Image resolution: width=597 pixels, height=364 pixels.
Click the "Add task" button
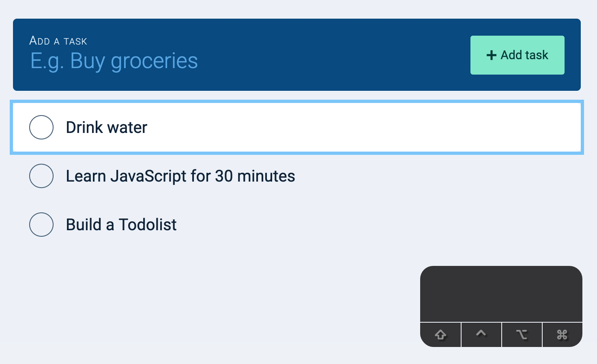[517, 55]
